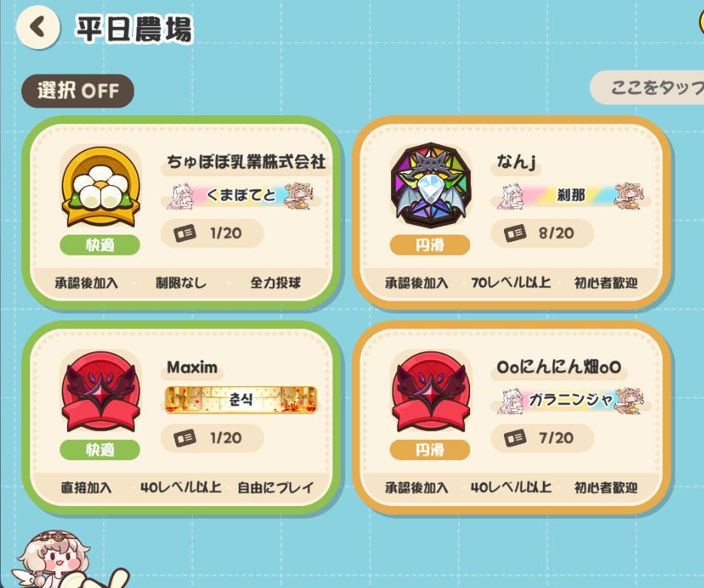Click the orange 円滑 badge on なんj
The width and height of the screenshot is (704, 588).
point(430,245)
